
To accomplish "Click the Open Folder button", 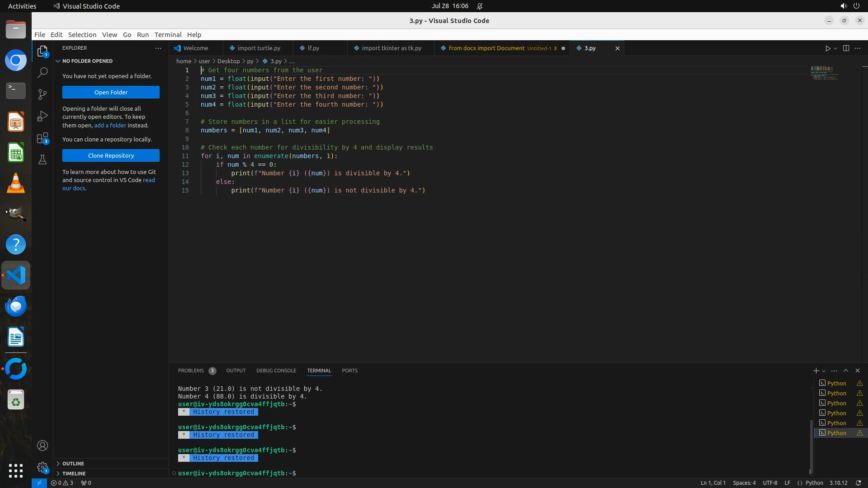I will (111, 92).
